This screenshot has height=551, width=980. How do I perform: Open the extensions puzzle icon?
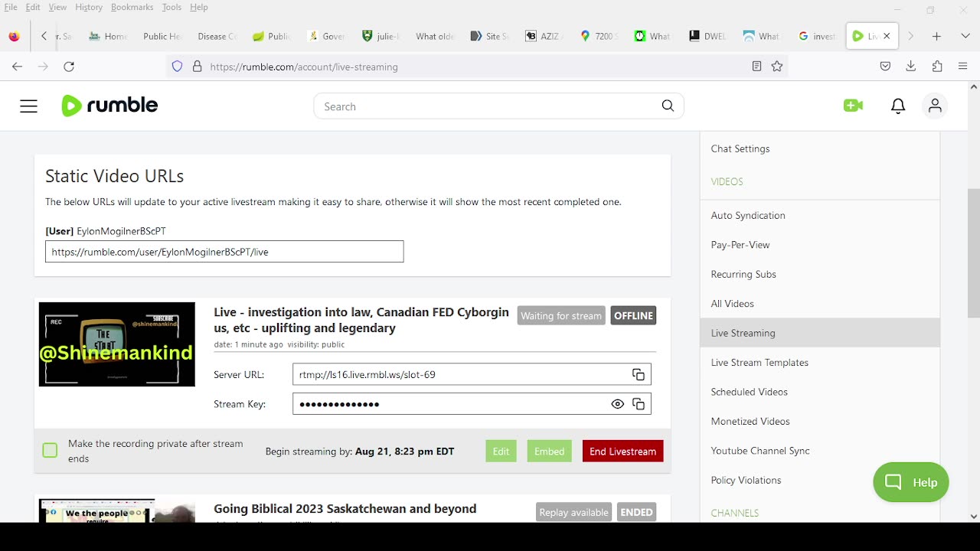point(937,67)
